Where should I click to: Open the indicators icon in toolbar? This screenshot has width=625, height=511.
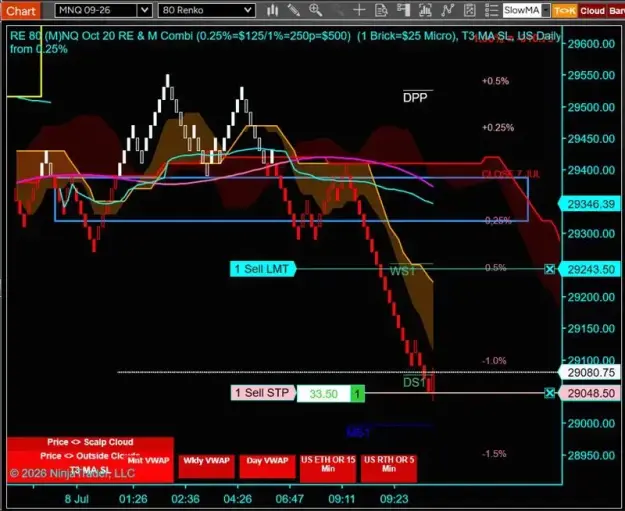[425, 10]
